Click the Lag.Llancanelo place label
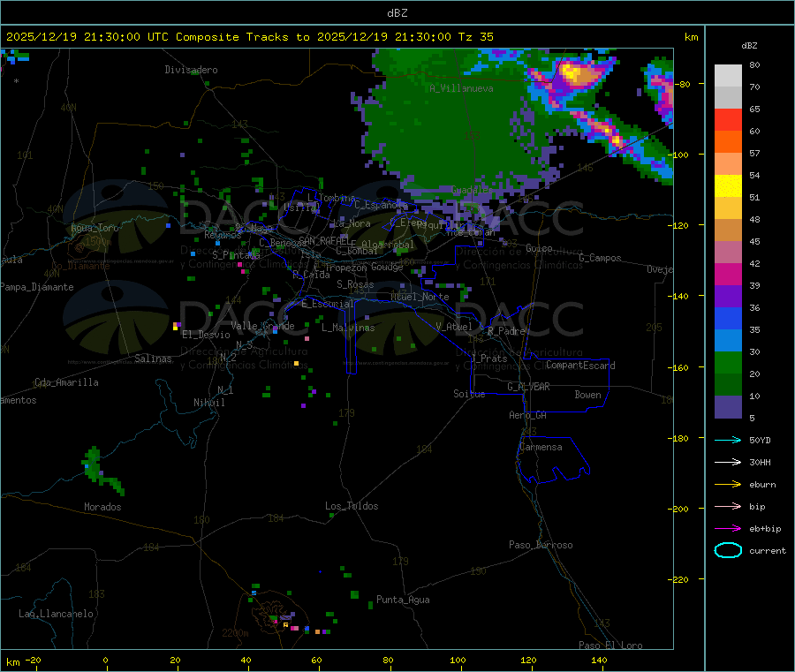This screenshot has width=795, height=672. coord(56,614)
